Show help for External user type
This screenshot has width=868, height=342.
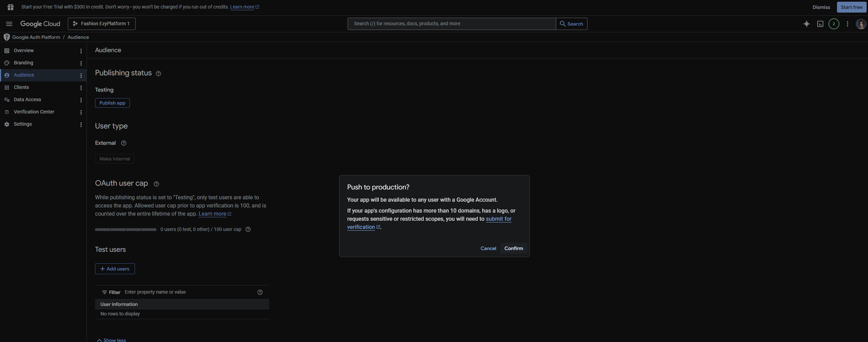124,143
